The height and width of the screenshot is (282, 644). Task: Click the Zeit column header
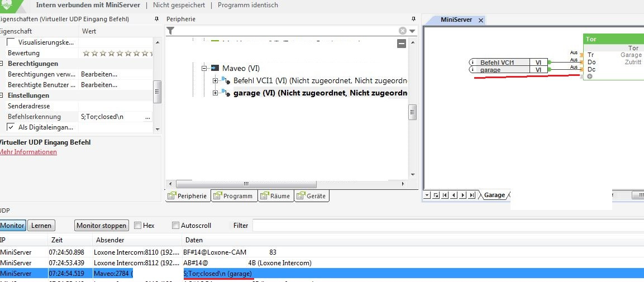70,240
